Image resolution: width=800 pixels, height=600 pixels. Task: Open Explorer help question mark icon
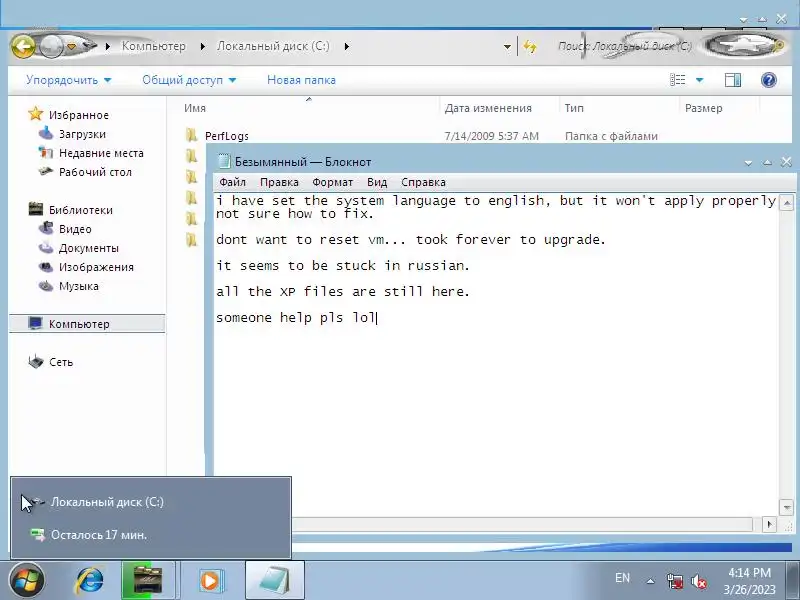point(769,80)
